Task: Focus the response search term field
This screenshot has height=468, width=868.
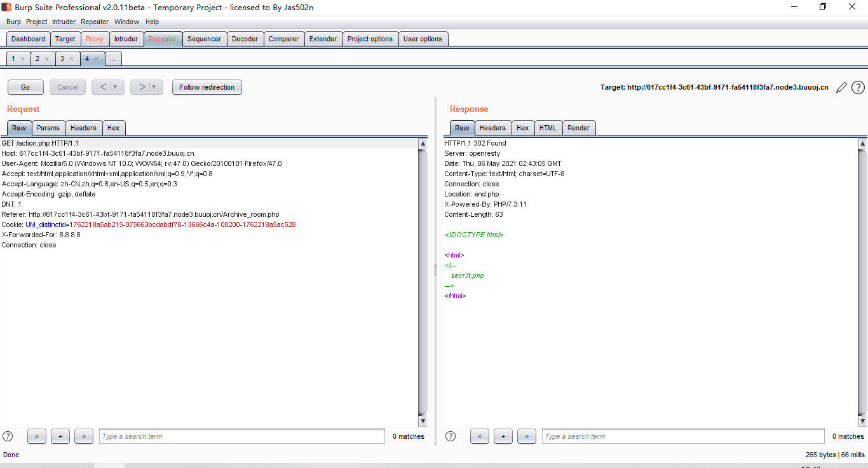Action: tap(683, 436)
